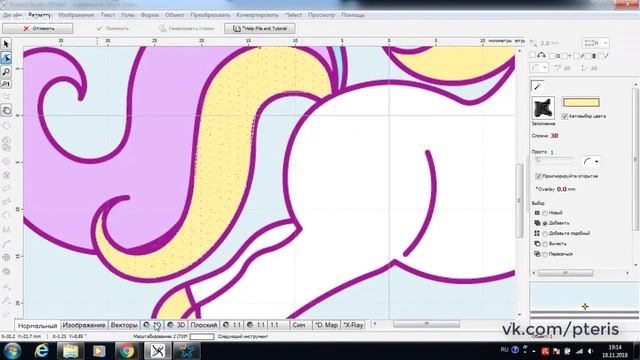Choose the node edit tool in left toolbar

[6, 58]
